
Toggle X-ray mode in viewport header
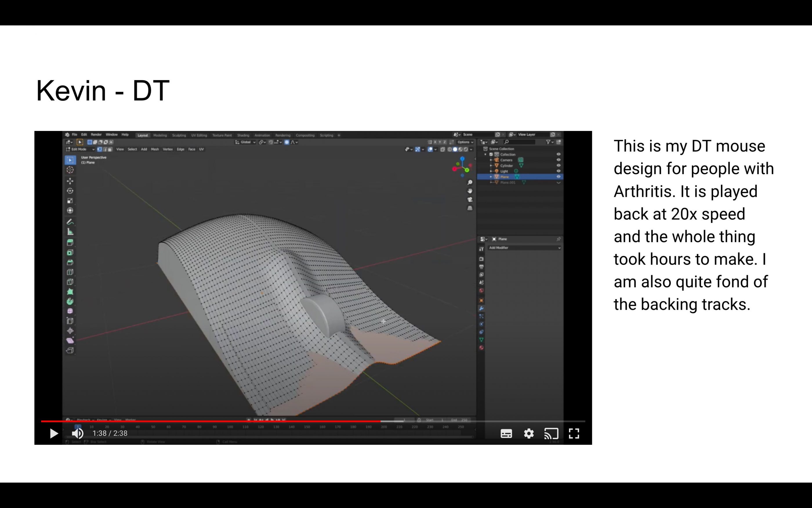(443, 149)
